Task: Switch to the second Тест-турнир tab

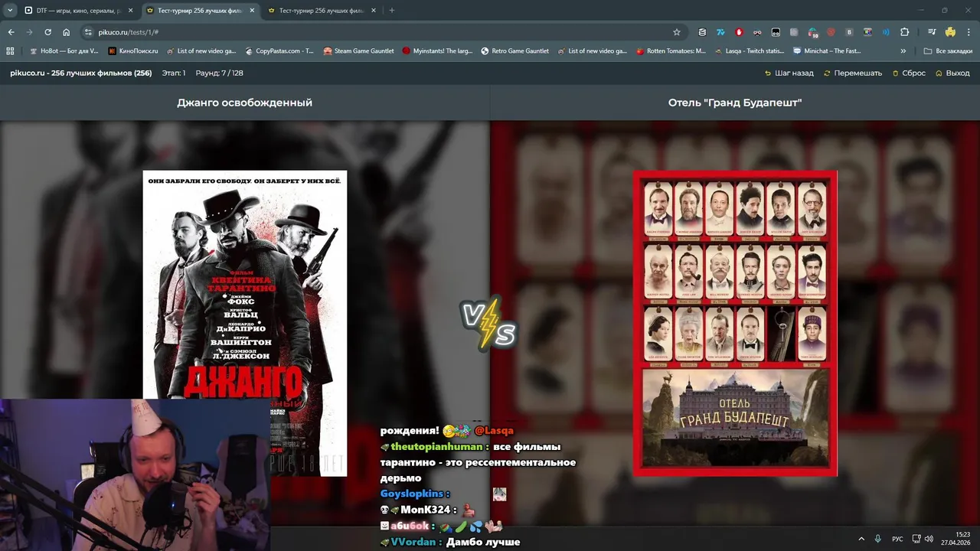Action: [322, 11]
